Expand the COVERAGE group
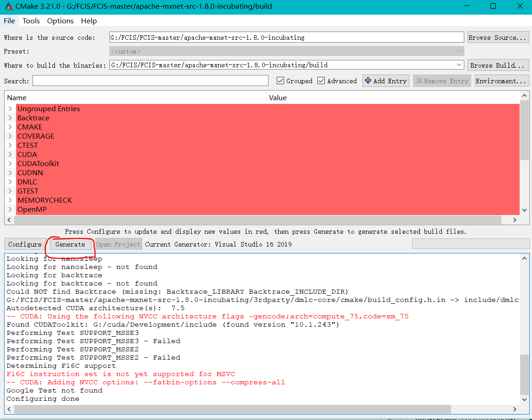Screen dimensions: 532x420 click(10, 136)
